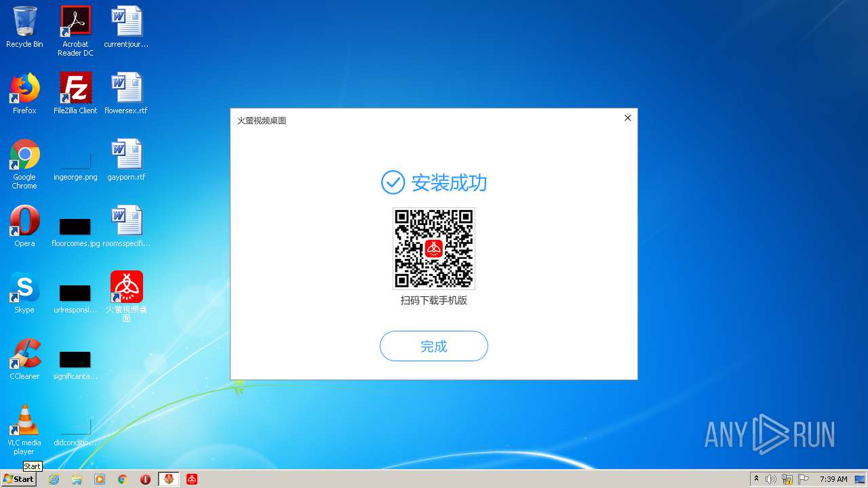
Task: Select the Acrobat Reader DC shortcut
Action: (75, 31)
